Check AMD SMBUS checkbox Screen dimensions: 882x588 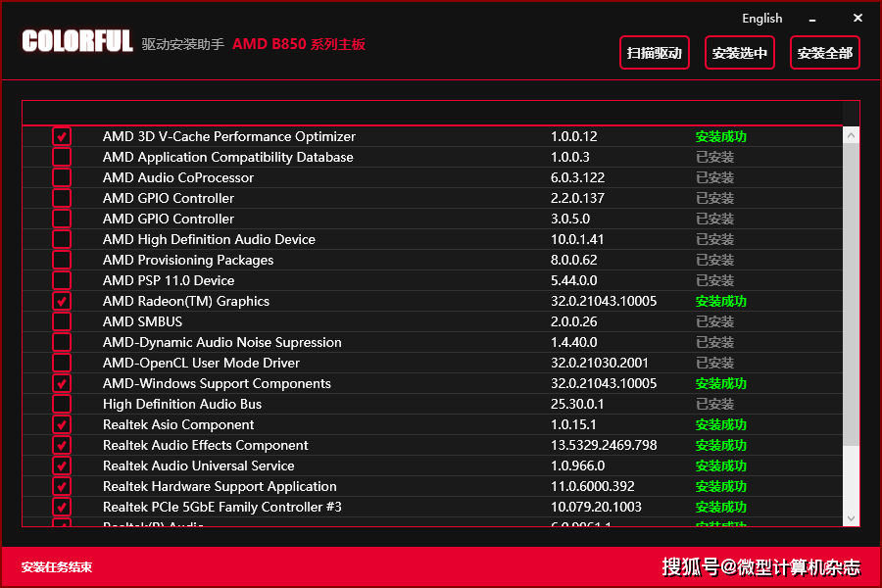62,321
